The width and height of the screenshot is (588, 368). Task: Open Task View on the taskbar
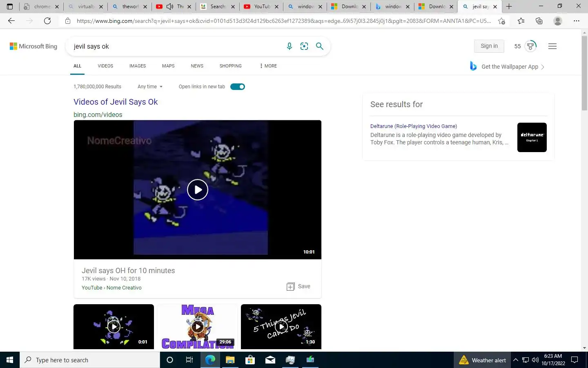(189, 360)
